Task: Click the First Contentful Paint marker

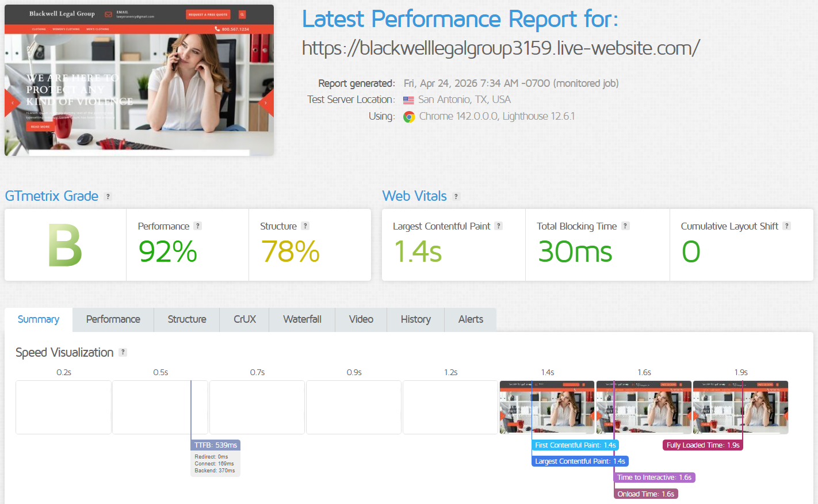Action: click(x=575, y=445)
